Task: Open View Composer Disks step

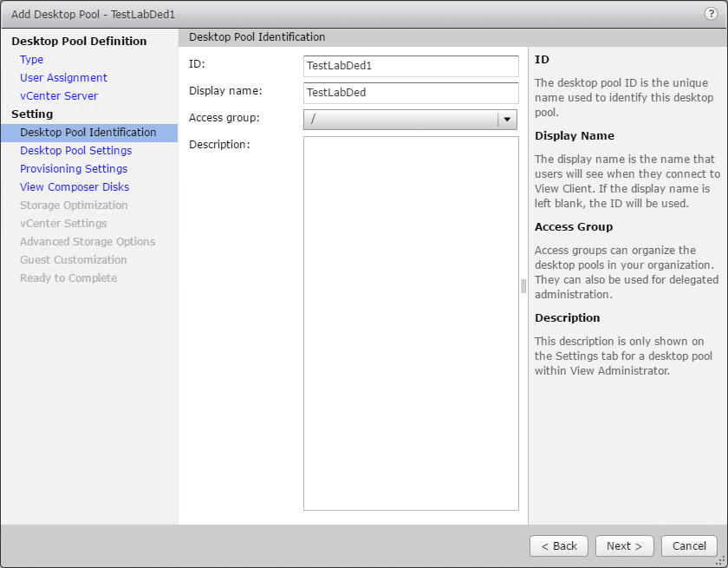Action: pos(75,187)
